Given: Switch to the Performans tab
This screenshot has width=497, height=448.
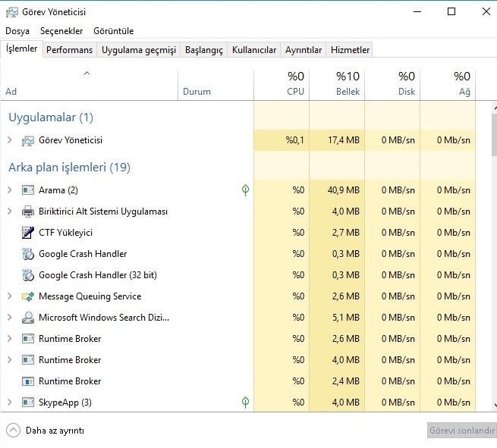Looking at the screenshot, I should click(69, 50).
